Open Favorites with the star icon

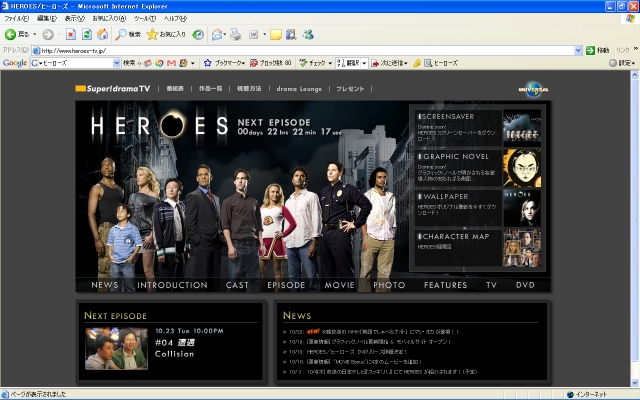coord(166,35)
